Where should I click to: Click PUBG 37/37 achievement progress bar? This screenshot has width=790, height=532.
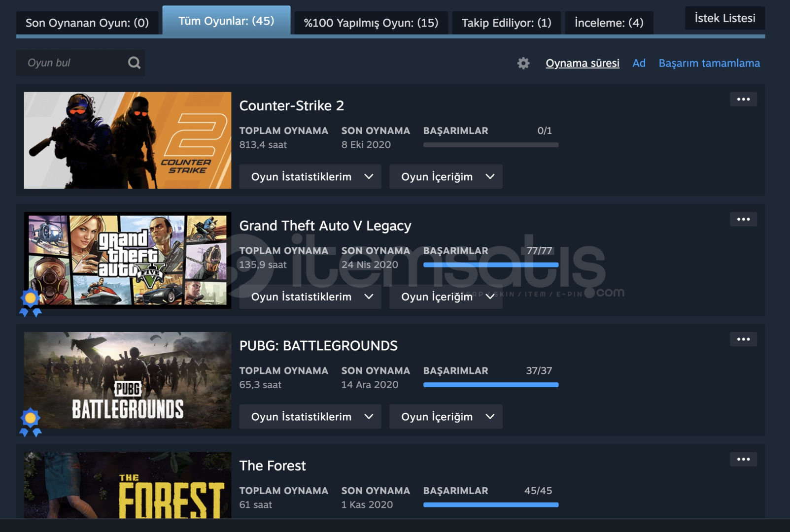pos(491,385)
